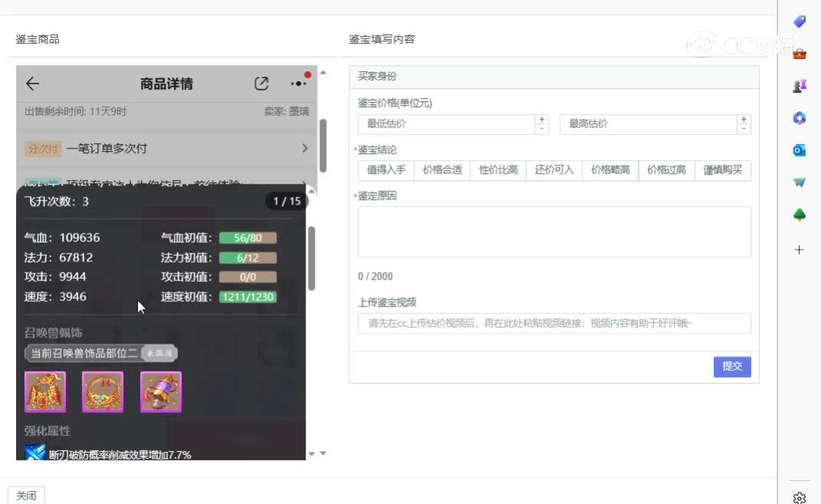Click the purple game character icon in sidebar
Screen dimensions: 821x504
pos(800,86)
